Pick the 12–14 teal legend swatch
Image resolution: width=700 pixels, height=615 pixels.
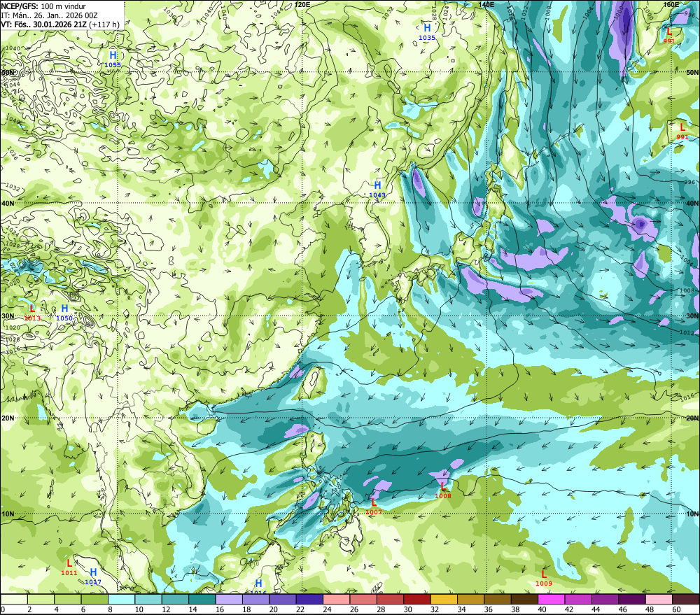(175, 599)
